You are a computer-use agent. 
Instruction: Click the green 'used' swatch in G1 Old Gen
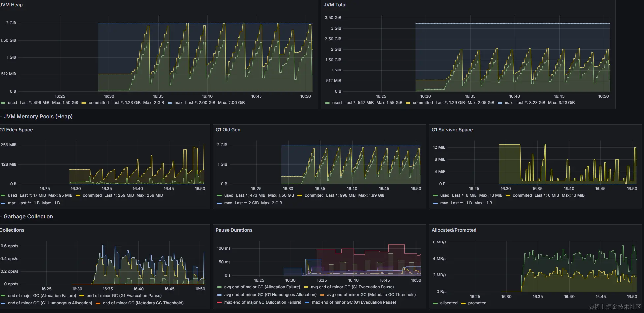[219, 196]
